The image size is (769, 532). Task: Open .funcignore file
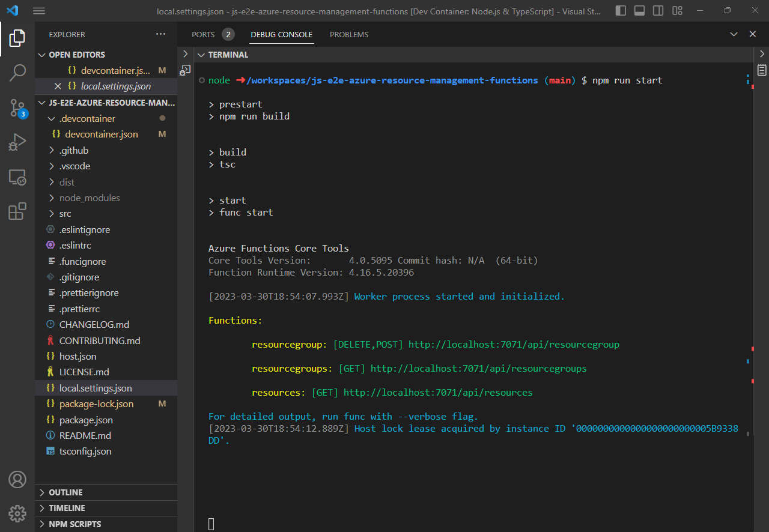(x=106, y=261)
